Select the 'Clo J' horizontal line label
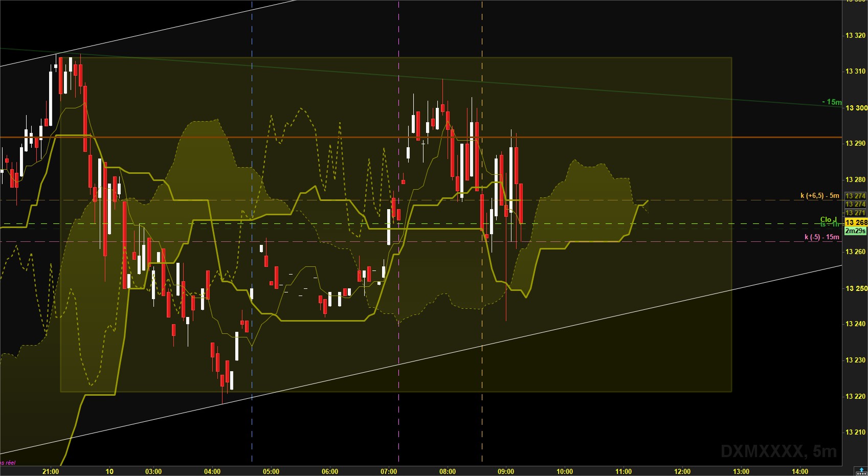Image resolution: width=868 pixels, height=476 pixels. point(829,219)
